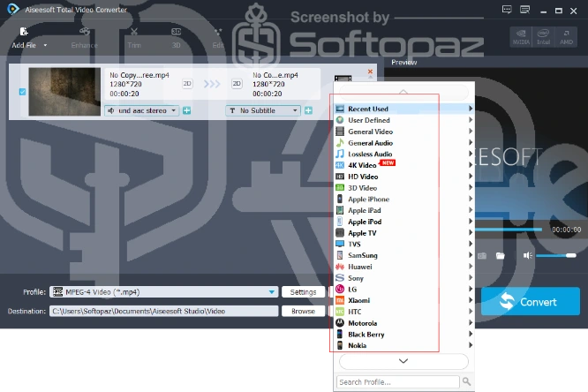Expand the Recent Used submenu arrow
Screen dimensions: 588x392
click(x=471, y=109)
